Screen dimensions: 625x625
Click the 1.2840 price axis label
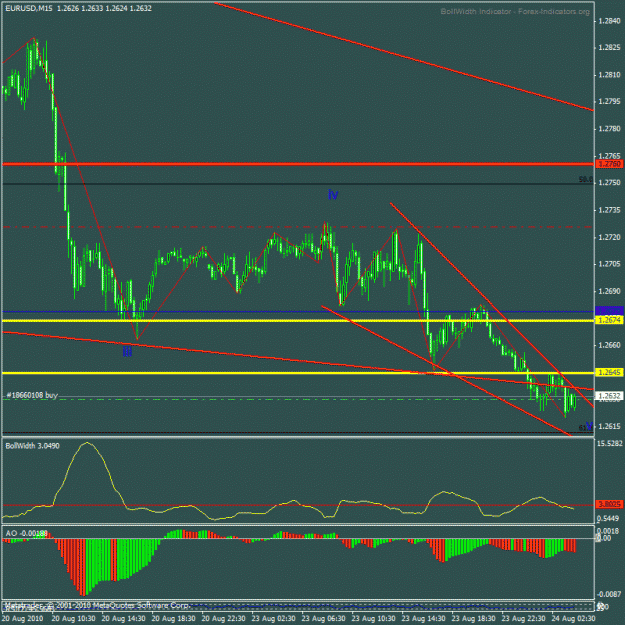(x=609, y=21)
